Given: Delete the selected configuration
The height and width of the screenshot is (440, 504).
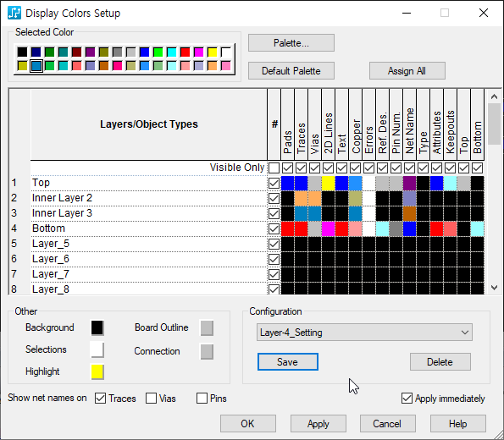Looking at the screenshot, I should click(x=440, y=362).
